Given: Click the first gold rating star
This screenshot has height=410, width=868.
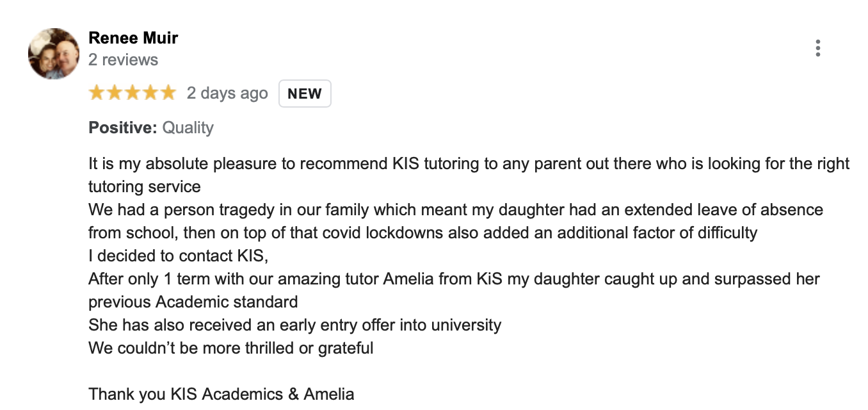Looking at the screenshot, I should (97, 93).
